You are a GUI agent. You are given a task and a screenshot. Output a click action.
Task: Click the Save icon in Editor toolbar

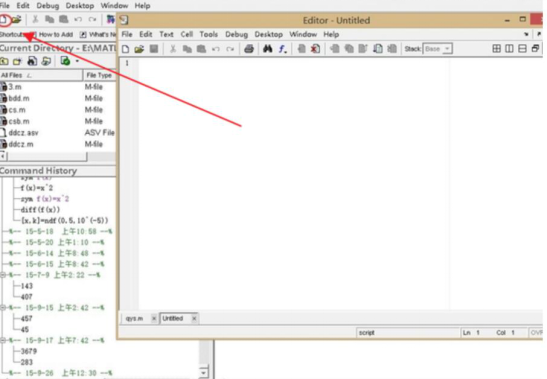tap(154, 49)
